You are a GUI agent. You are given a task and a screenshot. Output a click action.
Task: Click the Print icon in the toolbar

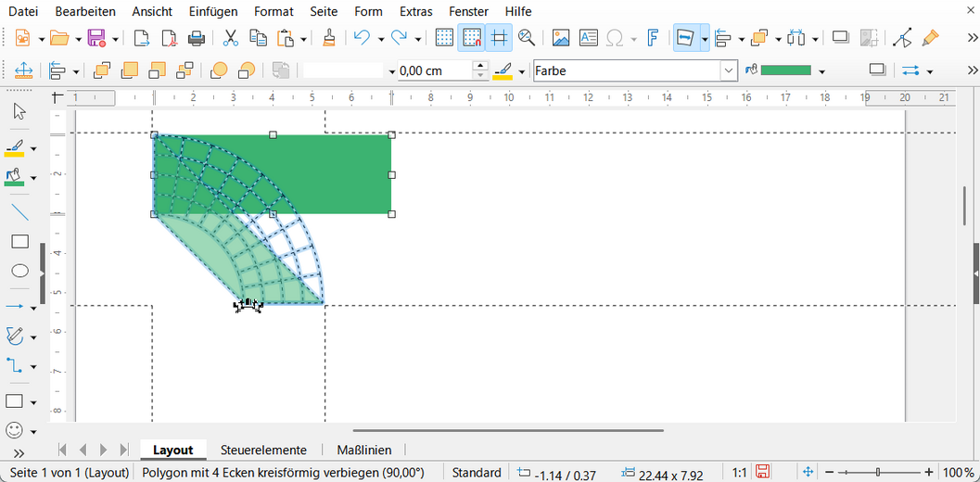[x=197, y=38]
